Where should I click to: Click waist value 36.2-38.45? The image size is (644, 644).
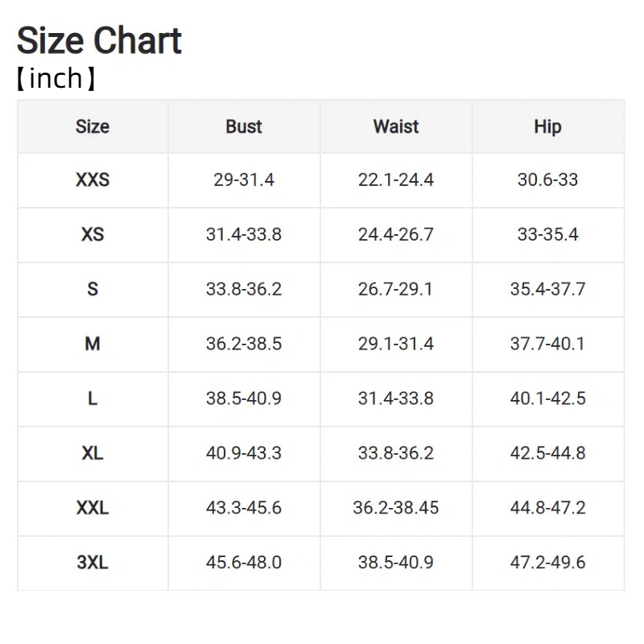[396, 508]
